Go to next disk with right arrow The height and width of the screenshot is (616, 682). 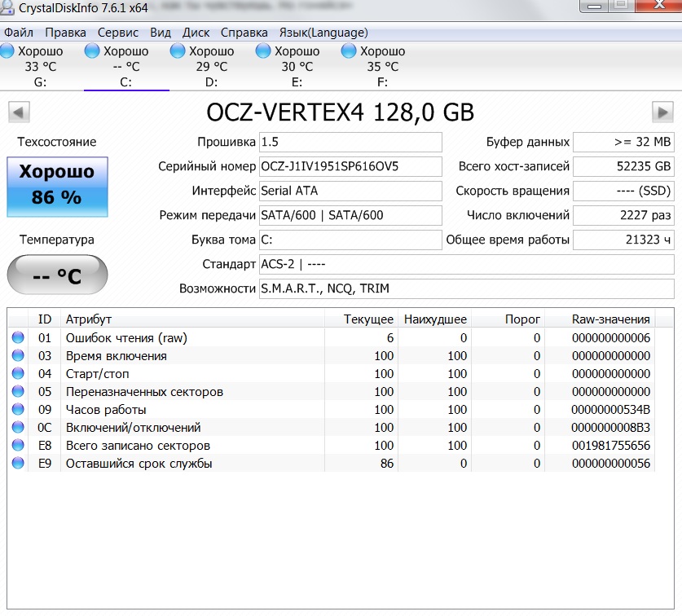click(x=662, y=112)
